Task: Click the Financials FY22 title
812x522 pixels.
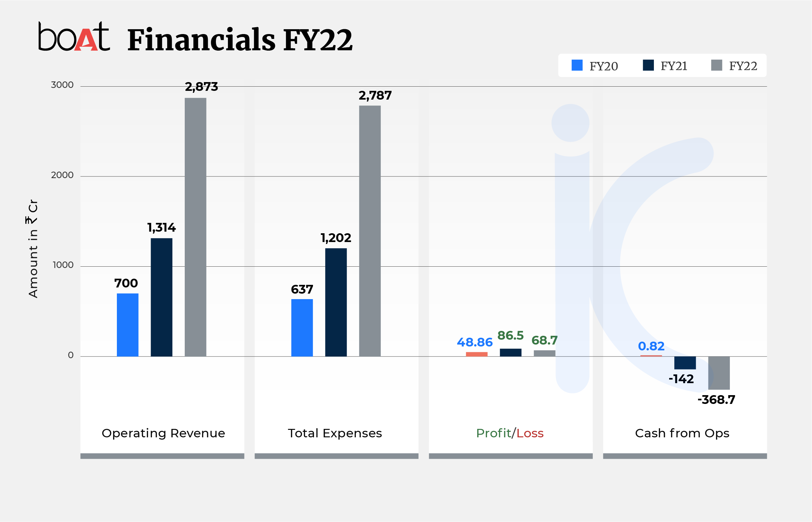Action: coord(240,40)
